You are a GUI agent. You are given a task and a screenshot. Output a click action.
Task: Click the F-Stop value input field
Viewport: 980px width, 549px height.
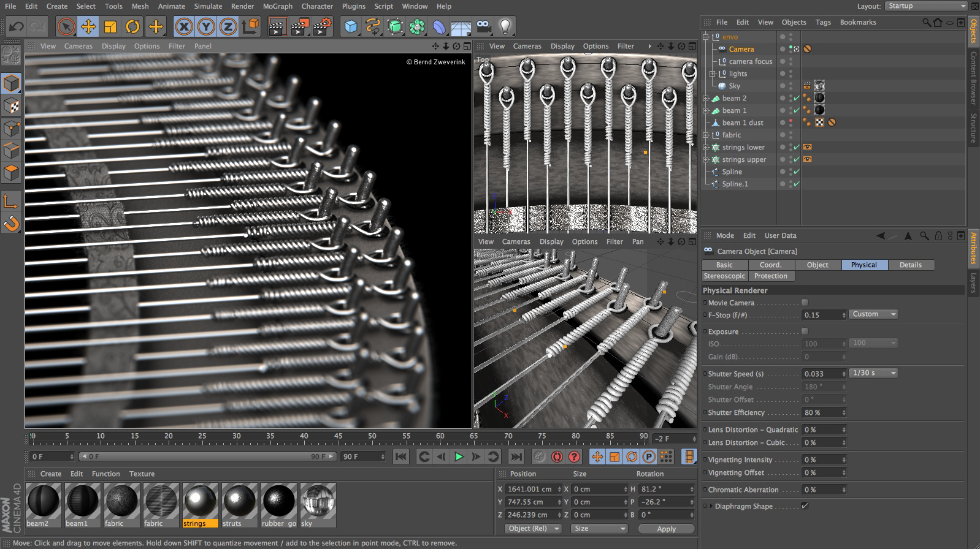coord(822,315)
